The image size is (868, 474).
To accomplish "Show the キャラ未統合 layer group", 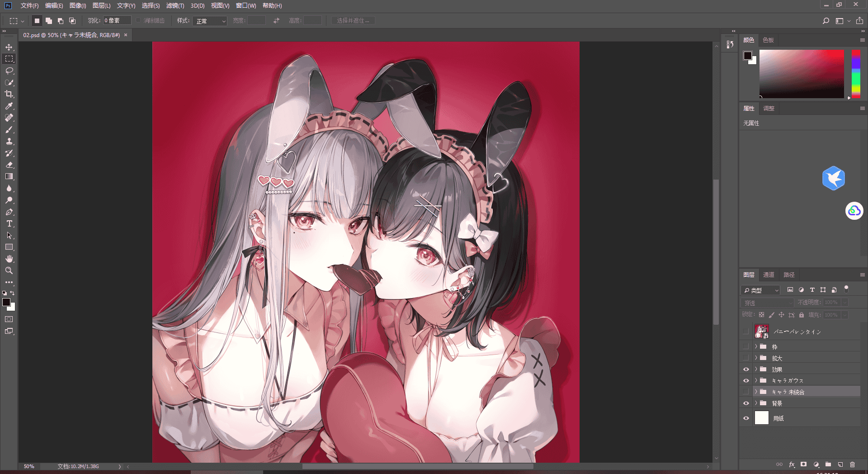I will [746, 392].
